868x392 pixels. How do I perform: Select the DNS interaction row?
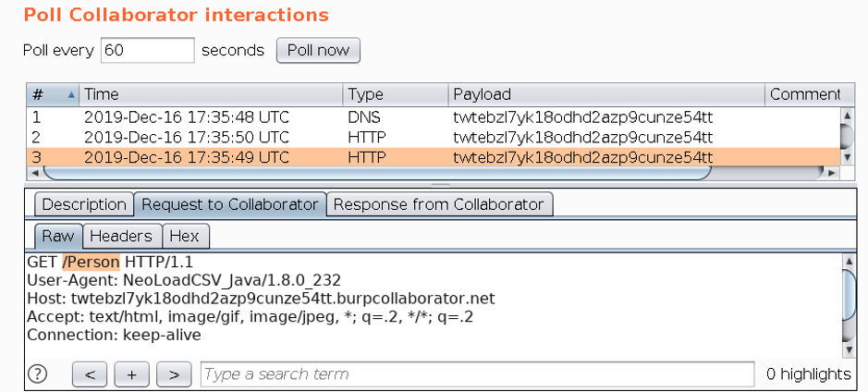click(370, 117)
